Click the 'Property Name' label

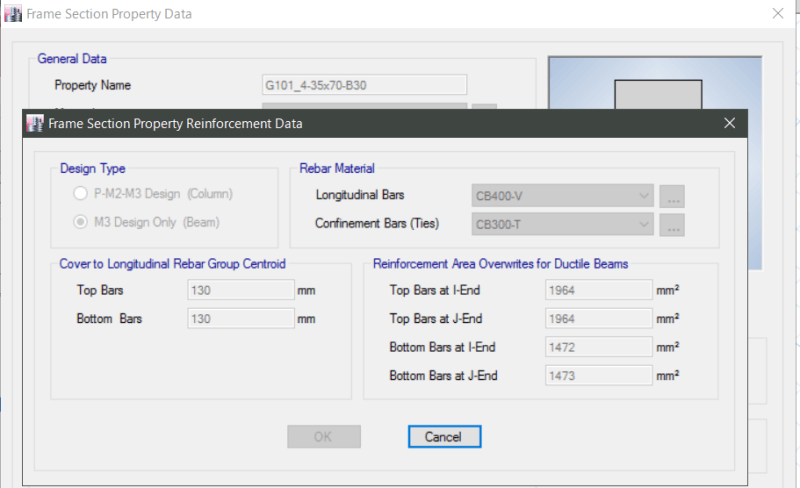92,85
